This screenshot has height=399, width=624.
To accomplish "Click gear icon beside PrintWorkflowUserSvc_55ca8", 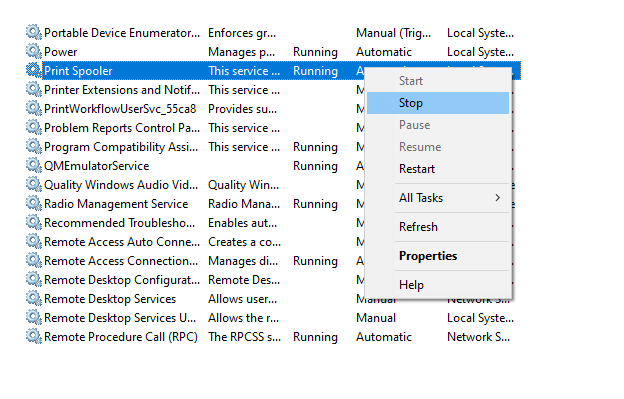I will point(34,108).
